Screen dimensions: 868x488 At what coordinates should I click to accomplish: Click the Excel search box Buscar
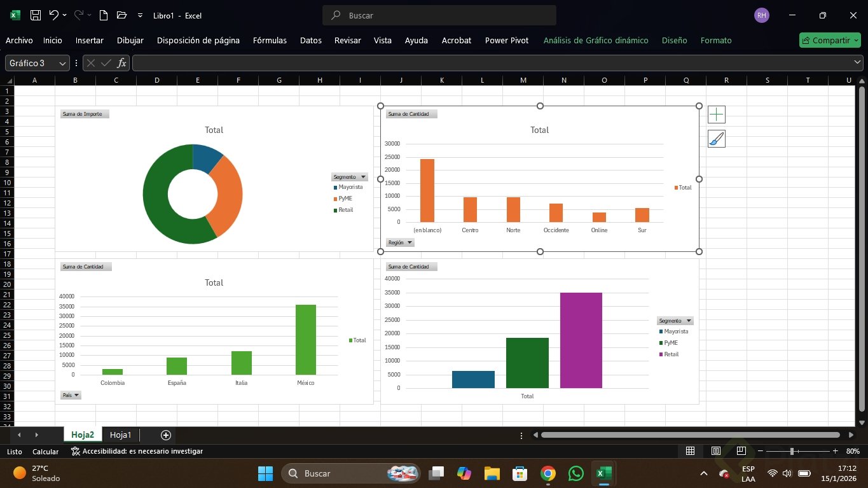(439, 15)
